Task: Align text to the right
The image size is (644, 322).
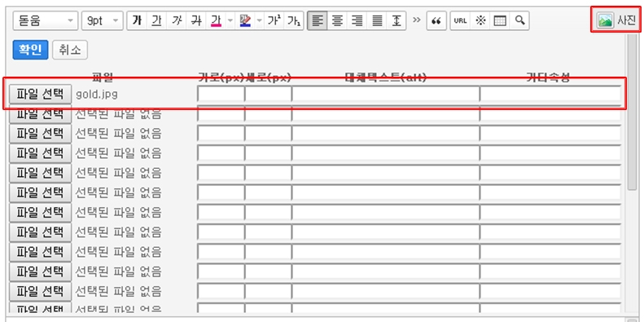Action: 357,20
